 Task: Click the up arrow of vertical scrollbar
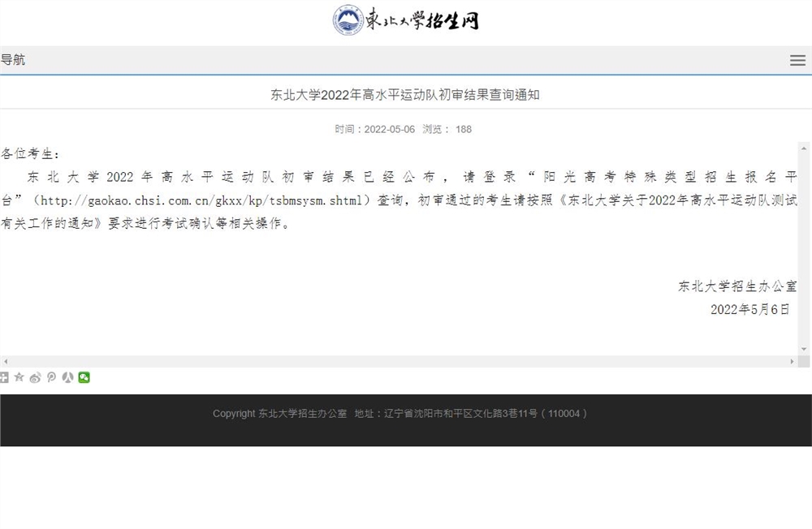click(x=804, y=148)
